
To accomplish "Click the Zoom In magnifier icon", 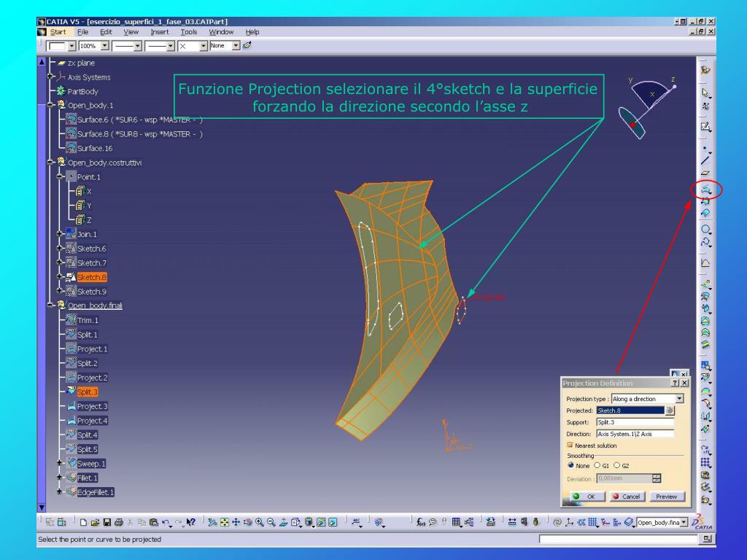I will (x=260, y=522).
